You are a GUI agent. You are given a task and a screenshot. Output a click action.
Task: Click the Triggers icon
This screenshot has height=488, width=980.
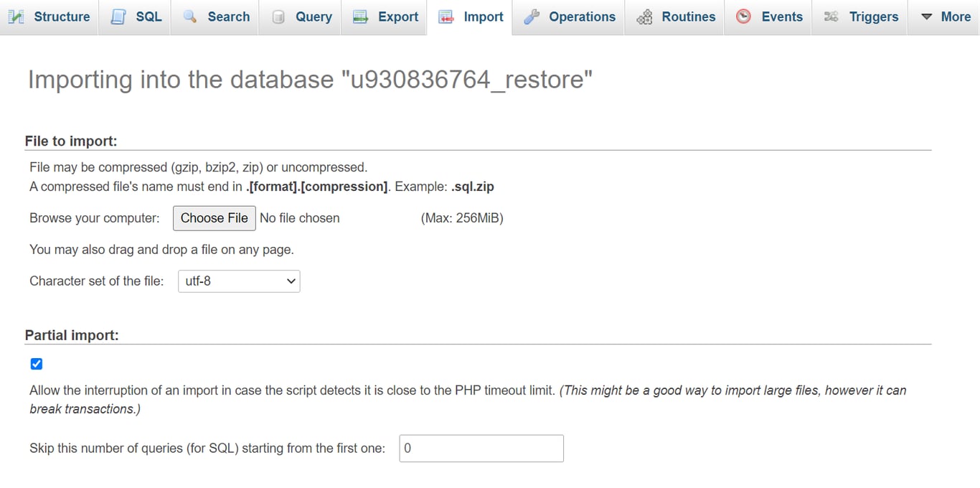[831, 16]
